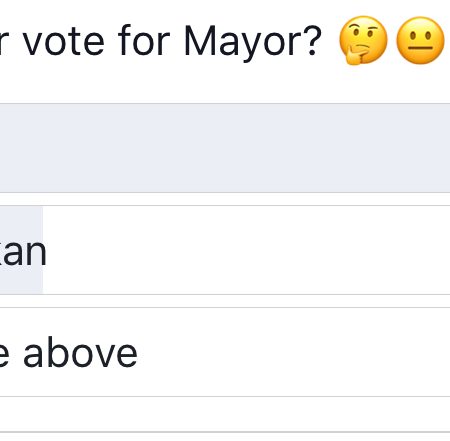Select the poll option ending in "an"
Viewport: 450px width, 441px height.
tap(225, 250)
